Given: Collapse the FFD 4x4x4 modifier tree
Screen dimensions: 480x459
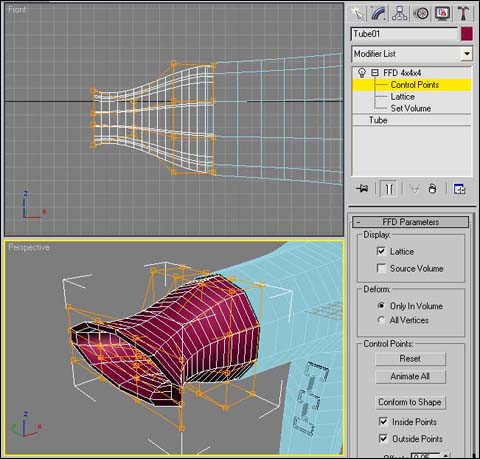Looking at the screenshot, I should coord(375,73).
